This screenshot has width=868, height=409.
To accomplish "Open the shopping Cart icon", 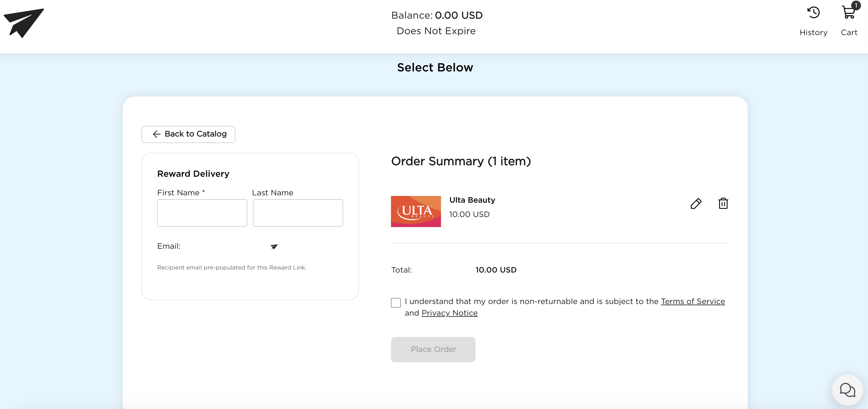I will pos(848,13).
